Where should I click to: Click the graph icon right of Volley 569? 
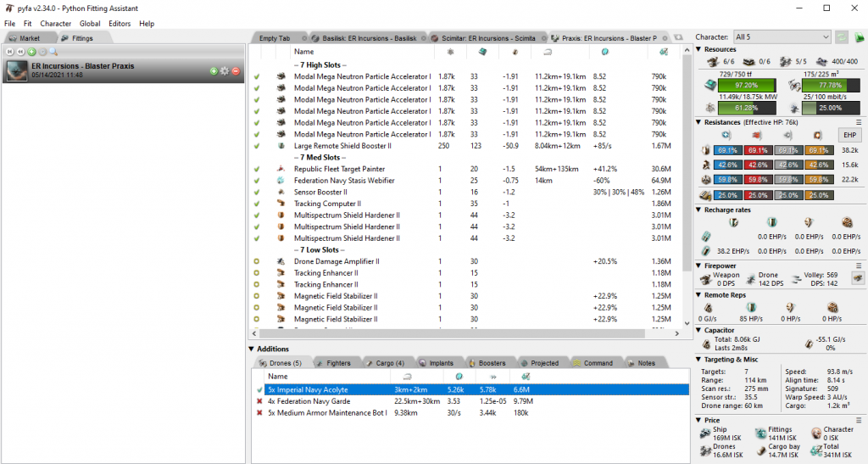858,278
